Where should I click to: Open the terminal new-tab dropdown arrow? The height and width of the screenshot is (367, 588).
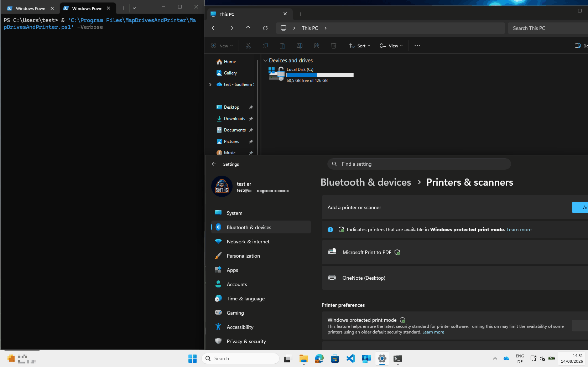point(134,8)
